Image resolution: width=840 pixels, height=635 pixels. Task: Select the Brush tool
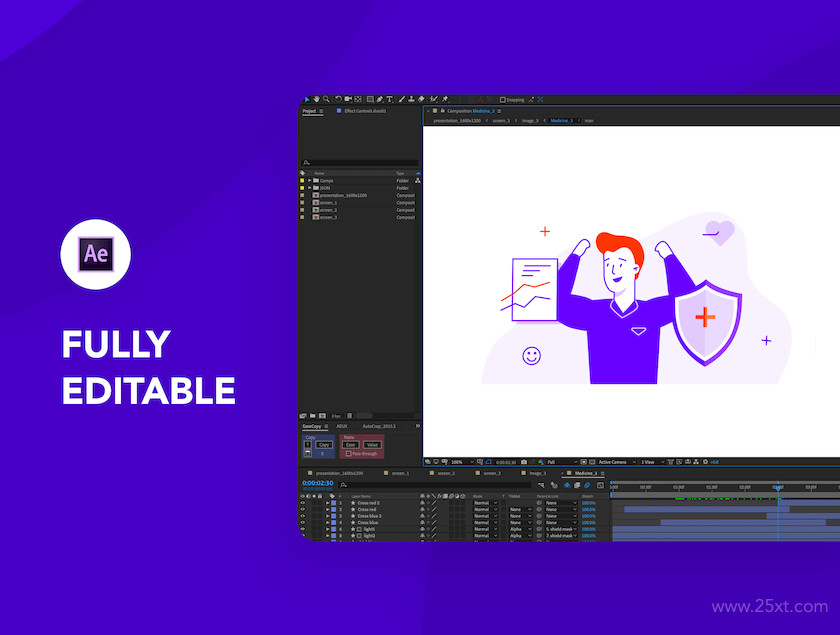(402, 99)
